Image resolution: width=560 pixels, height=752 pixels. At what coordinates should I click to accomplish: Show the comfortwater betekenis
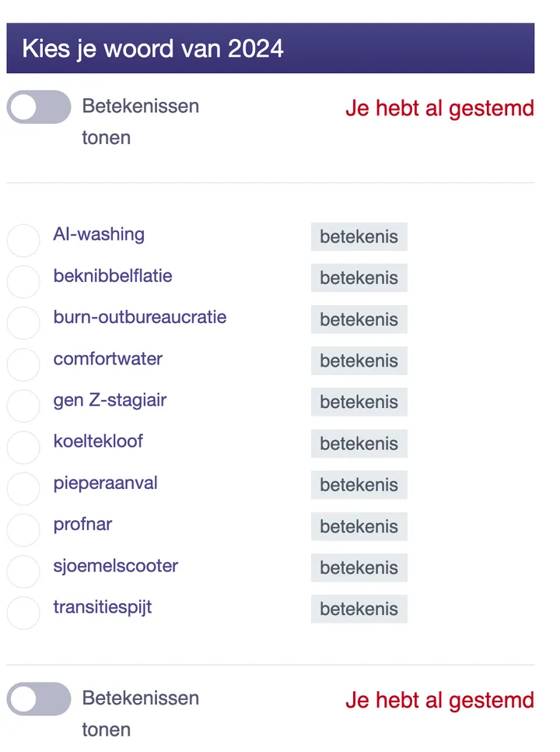pos(359,360)
